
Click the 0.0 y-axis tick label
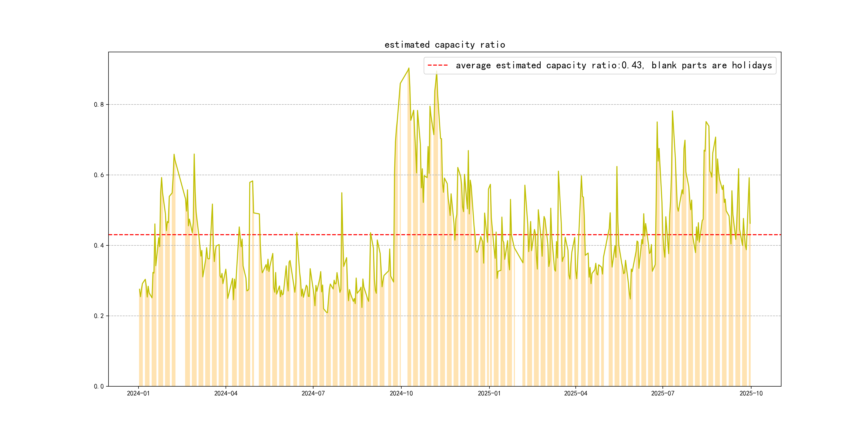99,386
